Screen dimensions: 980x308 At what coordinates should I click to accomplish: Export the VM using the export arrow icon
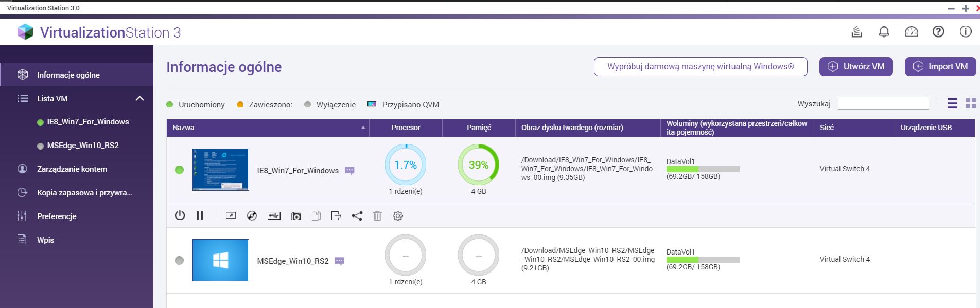click(x=336, y=216)
